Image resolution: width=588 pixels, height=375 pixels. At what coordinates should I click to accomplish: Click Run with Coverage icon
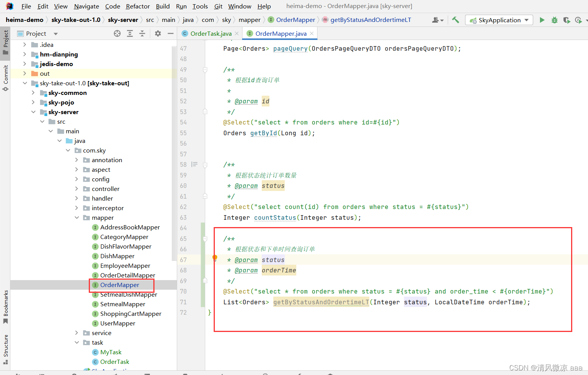[566, 20]
